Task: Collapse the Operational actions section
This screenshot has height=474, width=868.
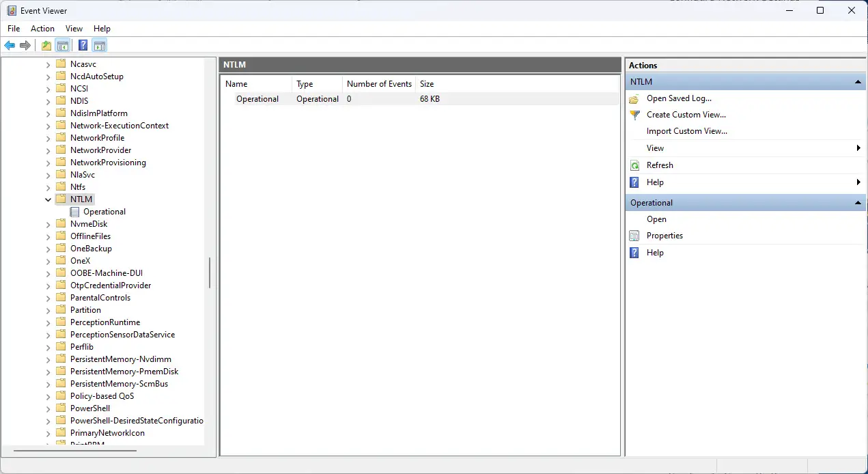Action: click(x=858, y=202)
